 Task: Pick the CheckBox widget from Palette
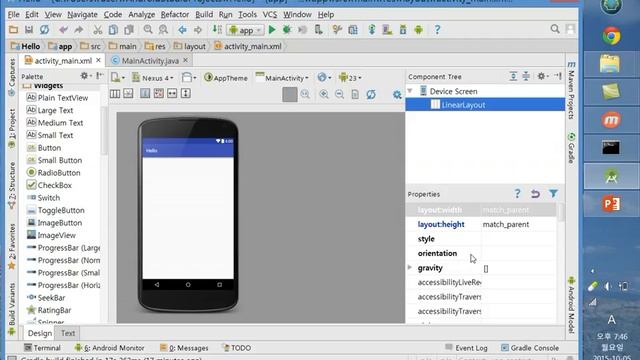[x=49, y=185]
